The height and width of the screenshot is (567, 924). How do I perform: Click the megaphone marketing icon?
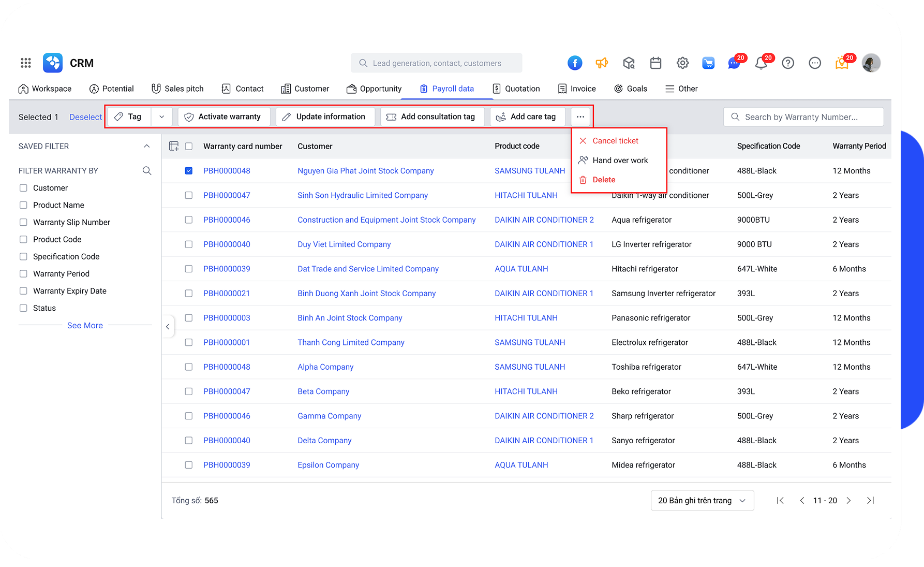tap(602, 63)
